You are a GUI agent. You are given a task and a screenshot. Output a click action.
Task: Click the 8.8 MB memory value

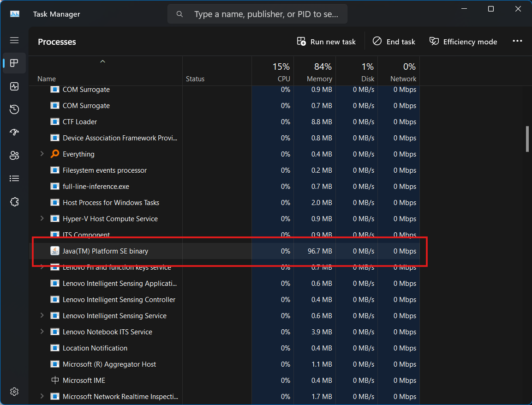tap(322, 121)
